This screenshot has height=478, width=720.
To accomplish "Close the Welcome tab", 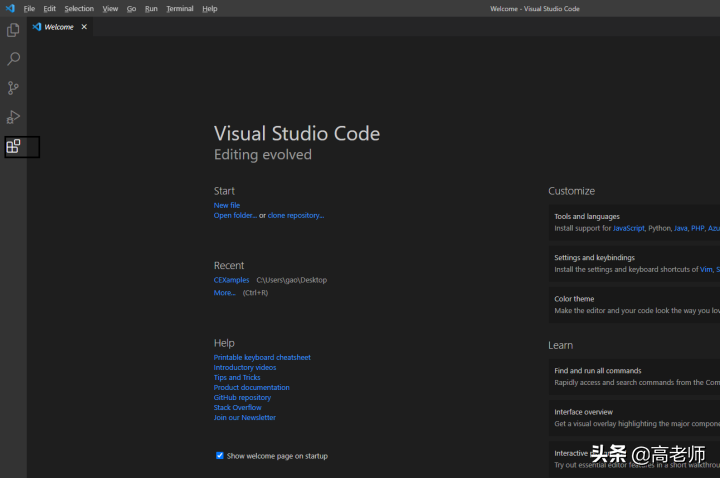I will (x=84, y=27).
